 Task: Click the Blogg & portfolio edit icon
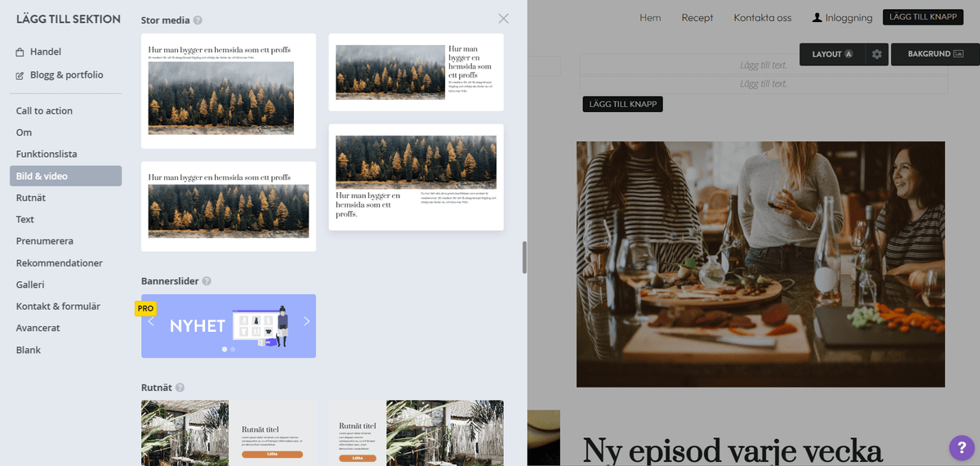(20, 75)
